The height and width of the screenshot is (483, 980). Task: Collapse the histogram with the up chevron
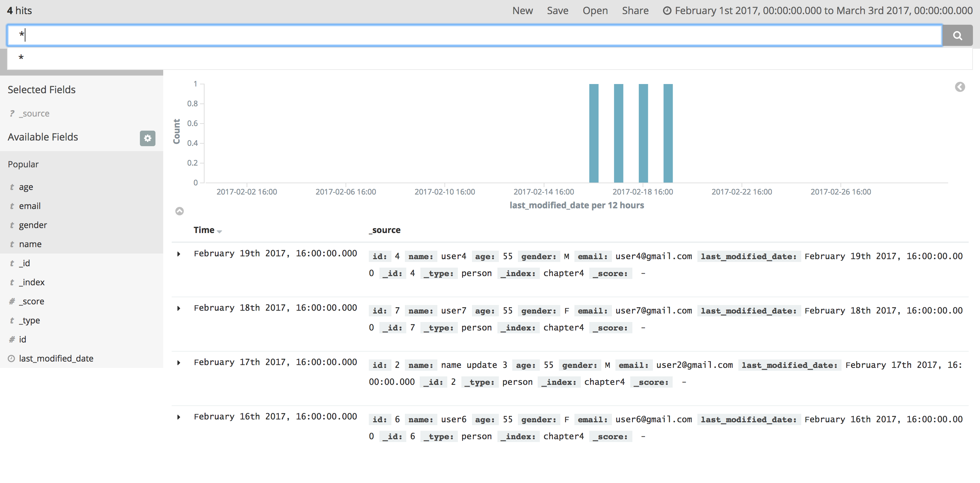click(x=179, y=211)
